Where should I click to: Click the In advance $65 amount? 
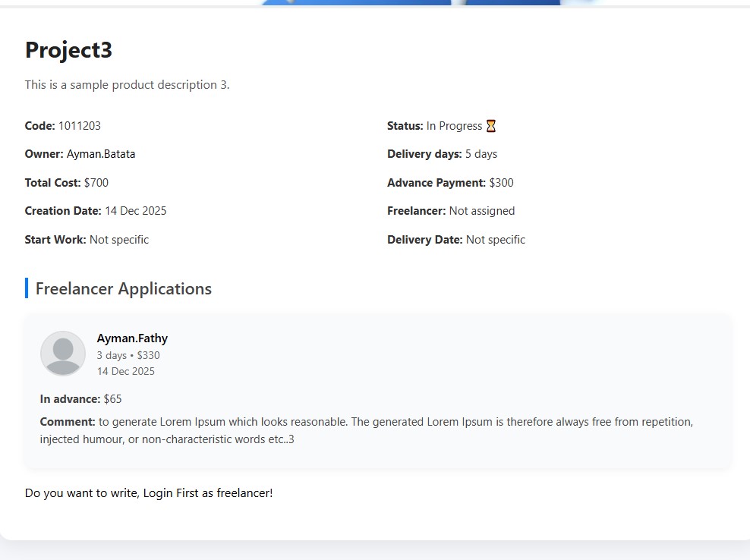pyautogui.click(x=112, y=399)
